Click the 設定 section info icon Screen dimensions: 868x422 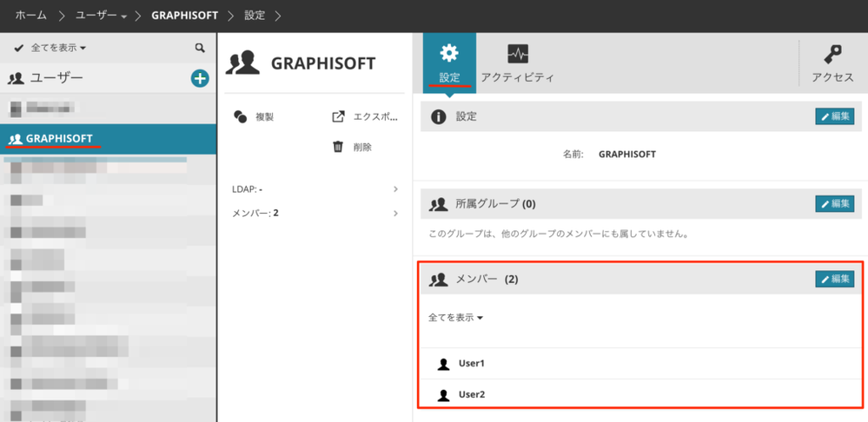[439, 116]
